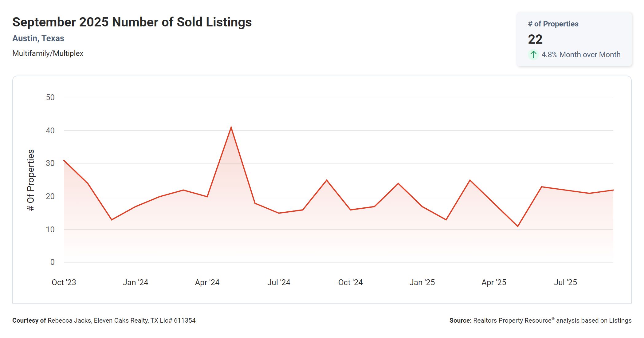The image size is (644, 338).
Task: Click the 50 value on the y-axis
Action: 50,98
